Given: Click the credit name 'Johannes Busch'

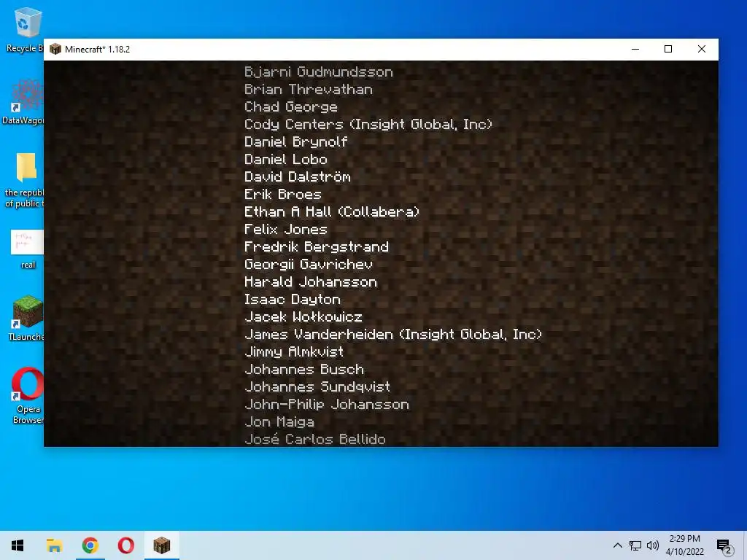Looking at the screenshot, I should (x=304, y=370).
